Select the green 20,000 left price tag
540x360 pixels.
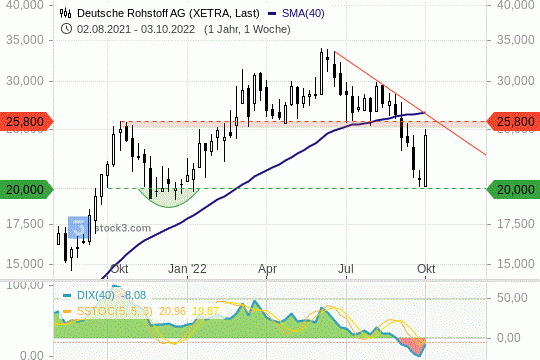(27, 189)
